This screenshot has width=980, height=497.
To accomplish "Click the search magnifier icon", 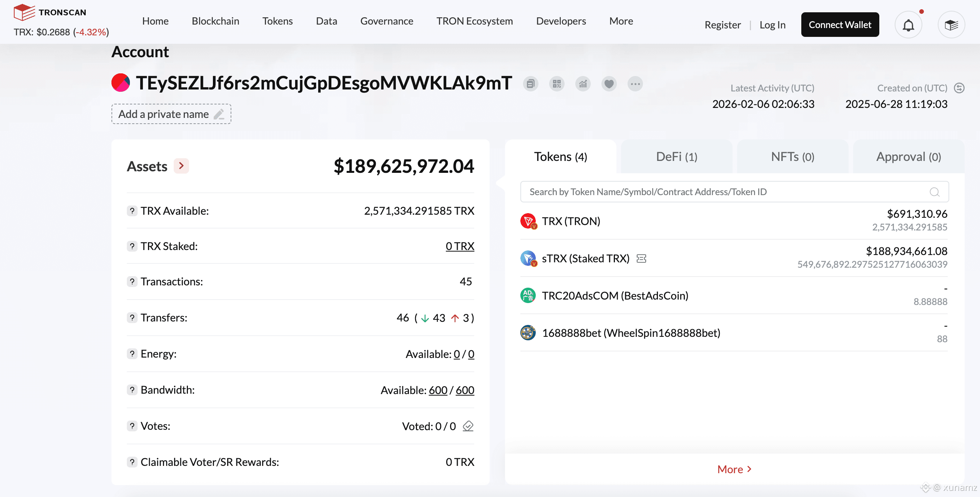I will (x=934, y=192).
